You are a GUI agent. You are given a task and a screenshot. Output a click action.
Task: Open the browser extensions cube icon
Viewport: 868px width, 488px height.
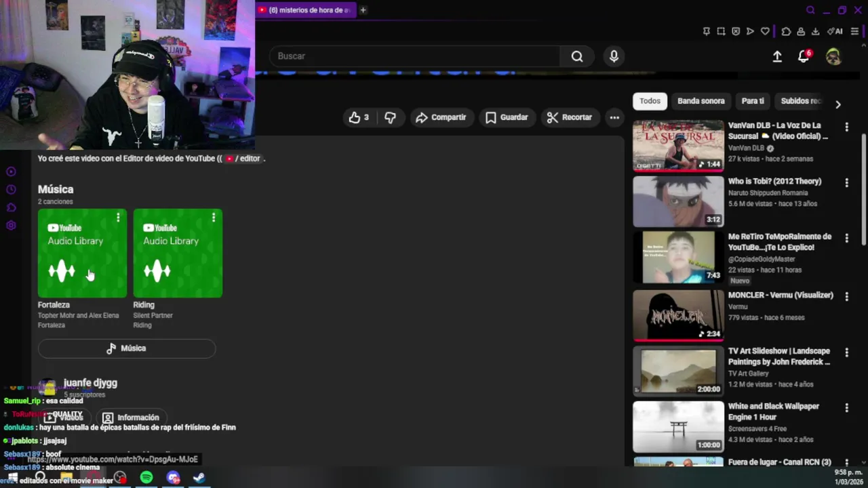coord(786,31)
